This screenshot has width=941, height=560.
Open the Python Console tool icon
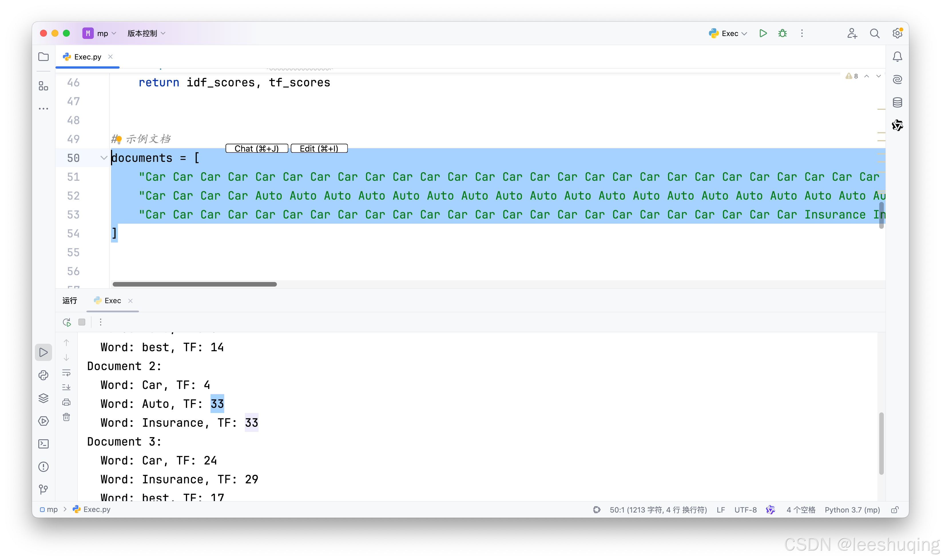[x=43, y=375]
